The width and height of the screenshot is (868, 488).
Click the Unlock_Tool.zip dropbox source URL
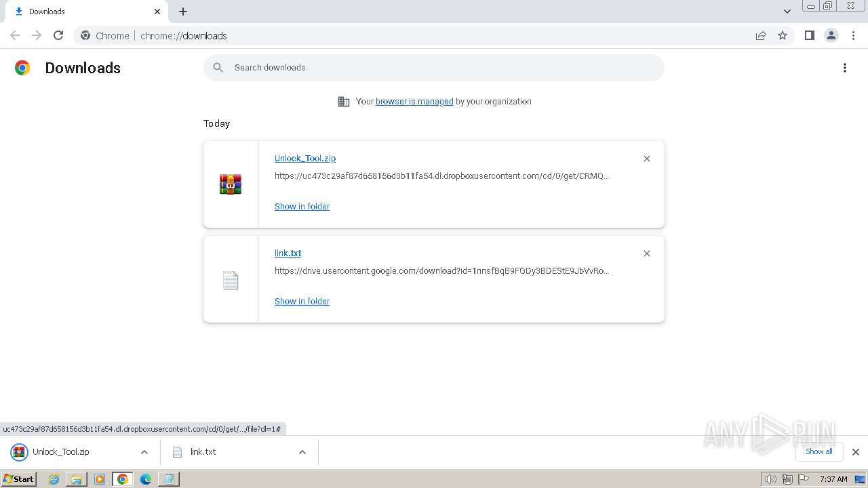tap(441, 176)
